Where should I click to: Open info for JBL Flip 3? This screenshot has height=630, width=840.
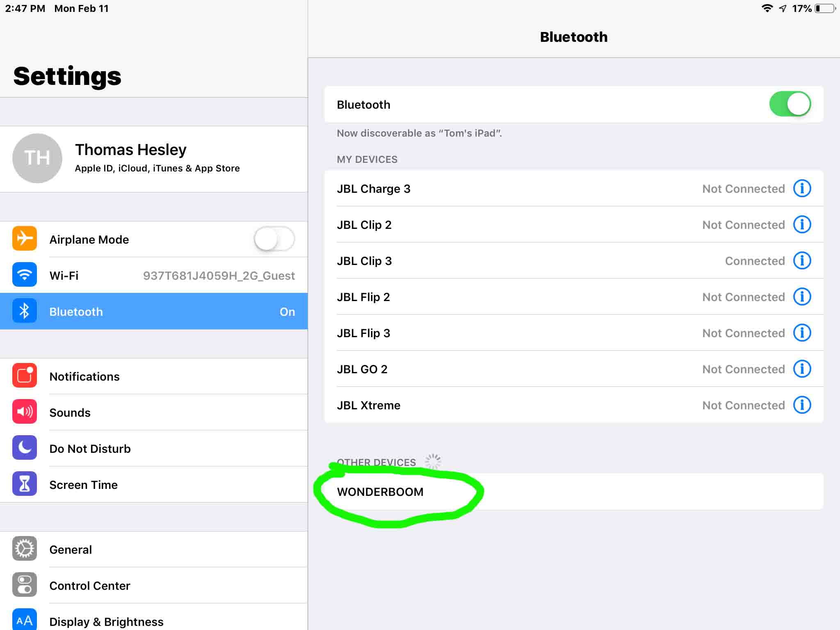(802, 333)
